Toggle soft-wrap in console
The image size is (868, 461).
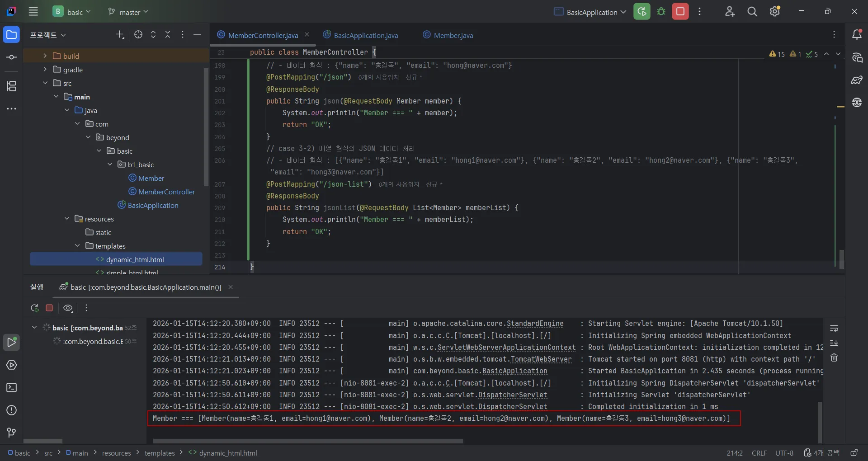click(x=834, y=328)
